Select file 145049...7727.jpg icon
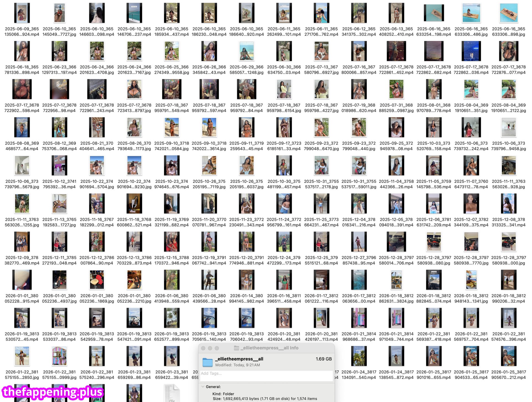This screenshot has width=532, height=402. pos(59,13)
